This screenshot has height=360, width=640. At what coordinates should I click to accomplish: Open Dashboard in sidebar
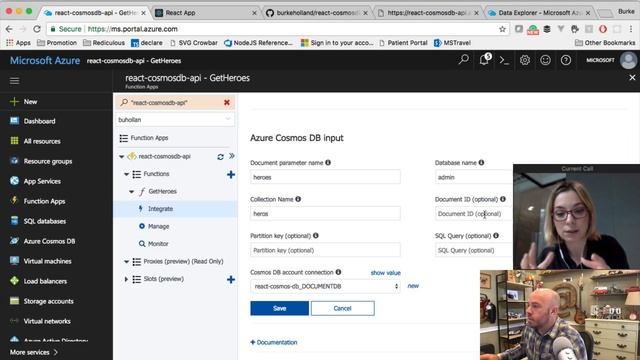[x=33, y=121]
